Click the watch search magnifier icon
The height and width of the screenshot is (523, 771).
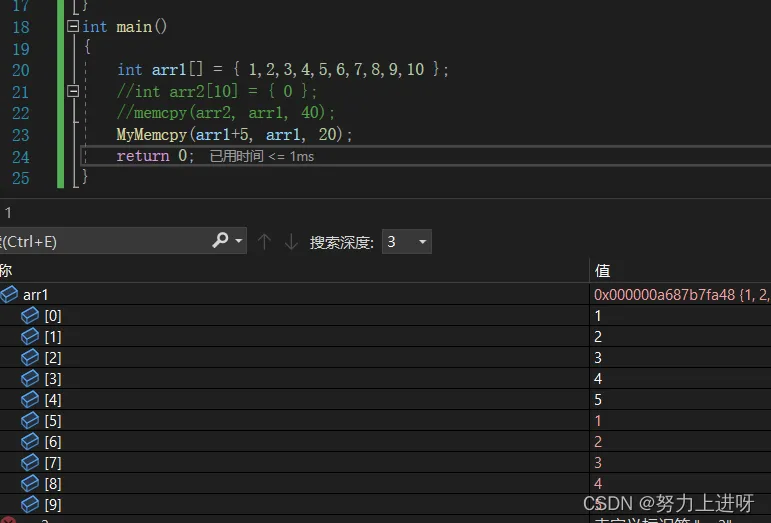click(220, 240)
